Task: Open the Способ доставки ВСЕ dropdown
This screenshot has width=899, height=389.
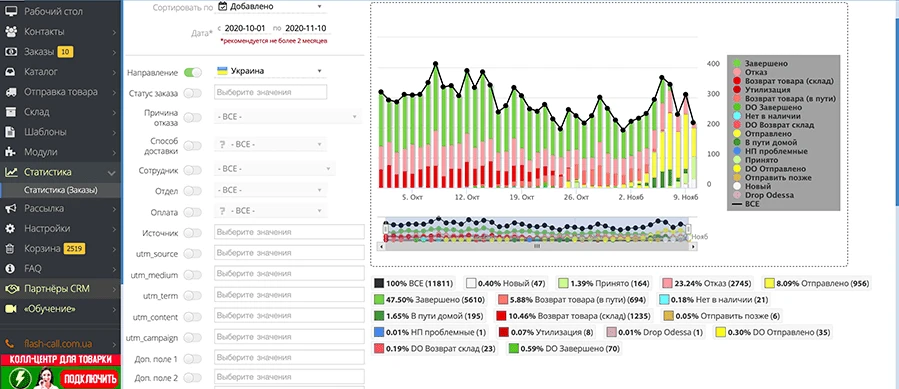Action: click(271, 144)
